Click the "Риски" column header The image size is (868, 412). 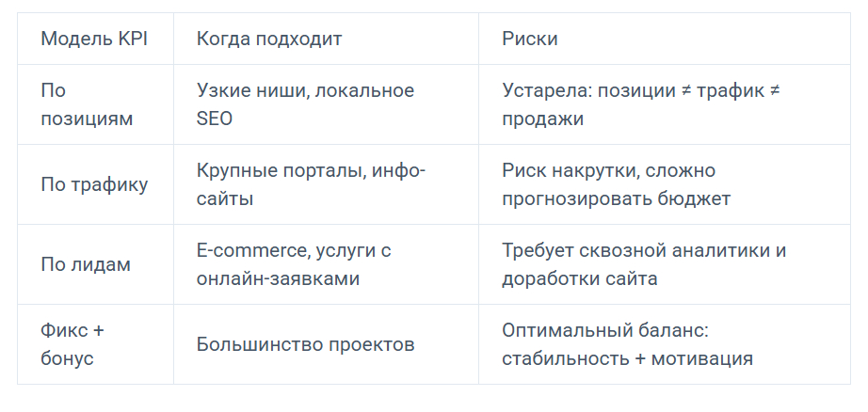coord(530,39)
